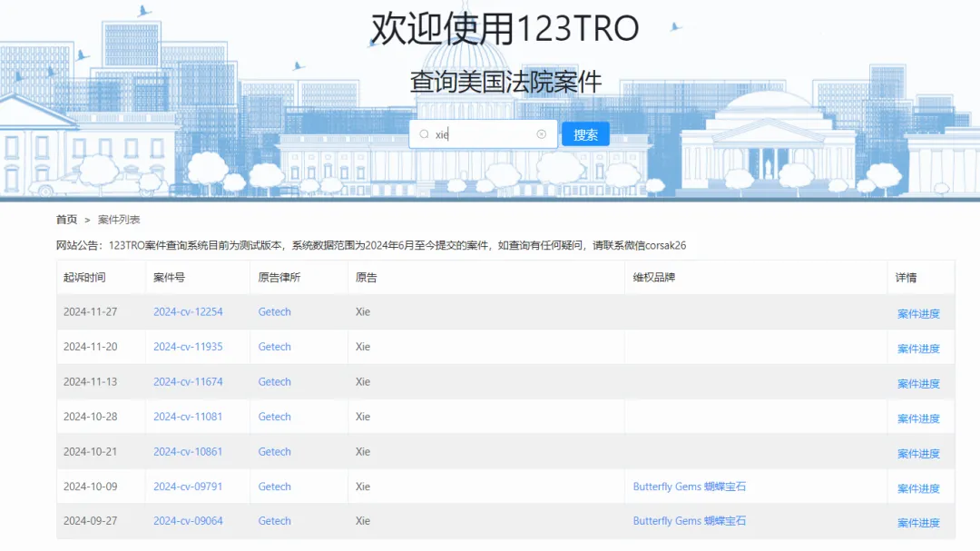
Task: Open 案件进度 for case 2024-cv-10861
Action: (x=918, y=454)
